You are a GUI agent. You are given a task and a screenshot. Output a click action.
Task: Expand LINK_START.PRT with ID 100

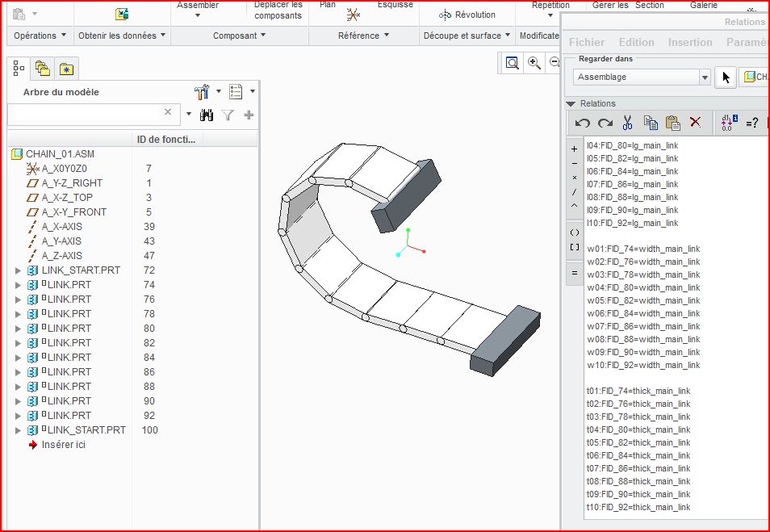click(19, 430)
